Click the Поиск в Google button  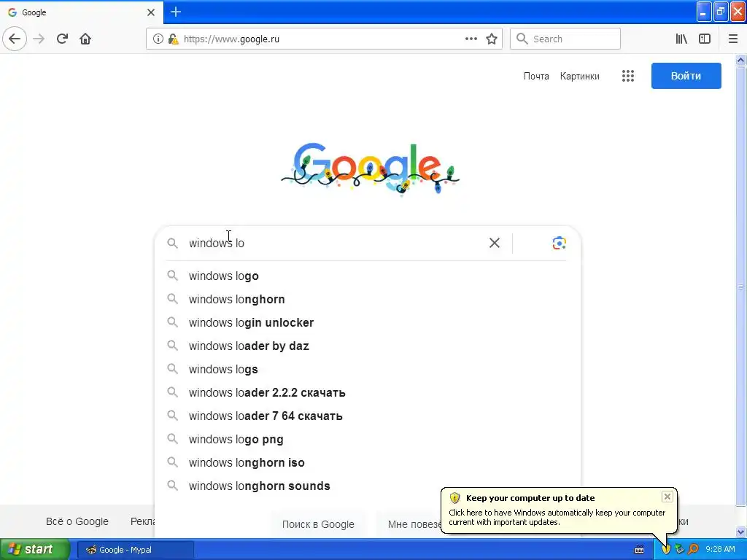(x=318, y=524)
